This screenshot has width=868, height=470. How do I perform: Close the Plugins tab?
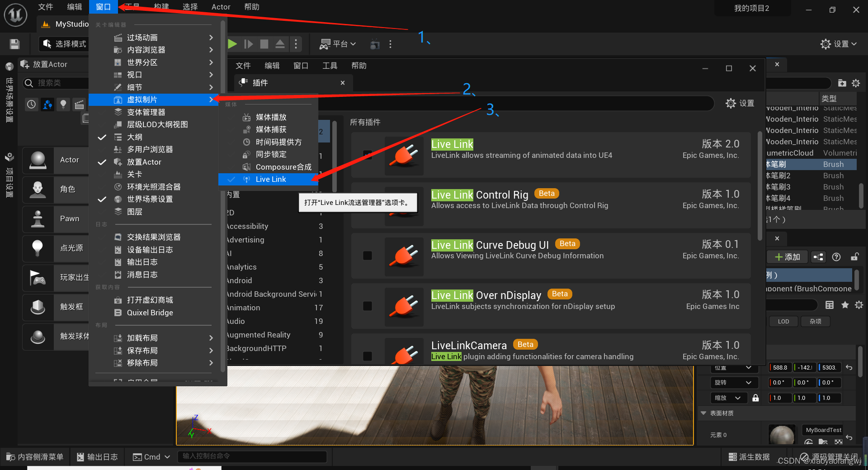tap(343, 83)
